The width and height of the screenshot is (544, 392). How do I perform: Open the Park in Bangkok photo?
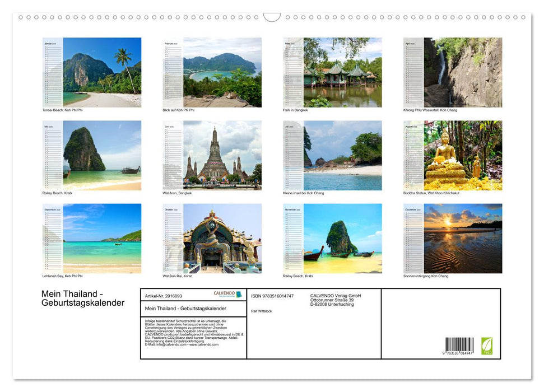click(332, 72)
